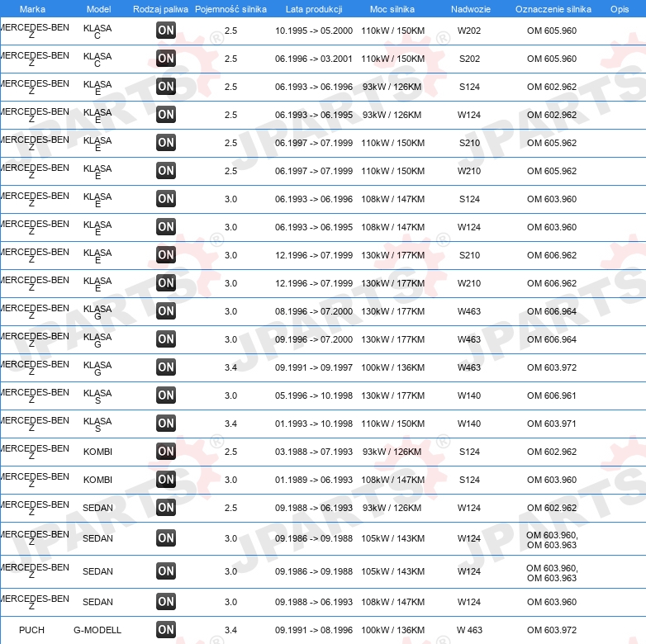Select the '03.1988 -> 07.1993' date cell
This screenshot has width=646, height=644.
click(314, 452)
